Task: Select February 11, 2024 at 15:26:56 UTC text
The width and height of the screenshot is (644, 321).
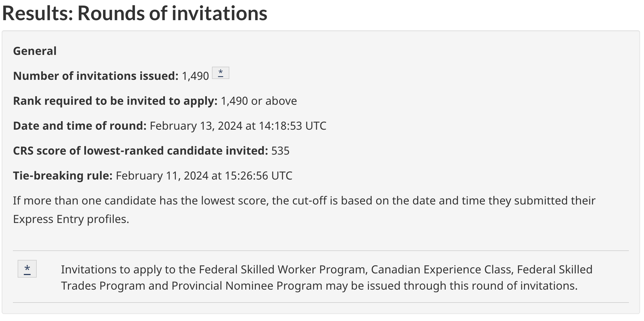Action: point(204,176)
